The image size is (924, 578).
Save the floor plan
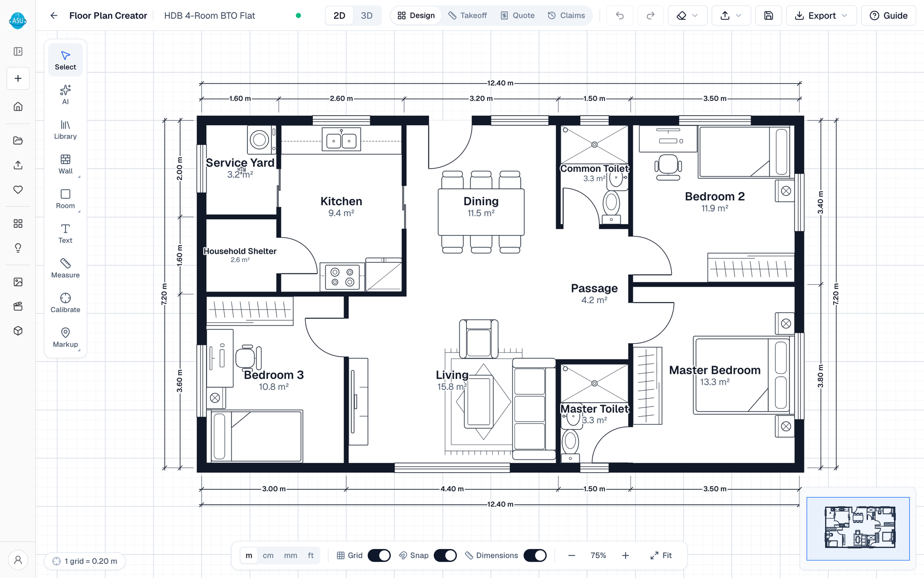tap(769, 15)
